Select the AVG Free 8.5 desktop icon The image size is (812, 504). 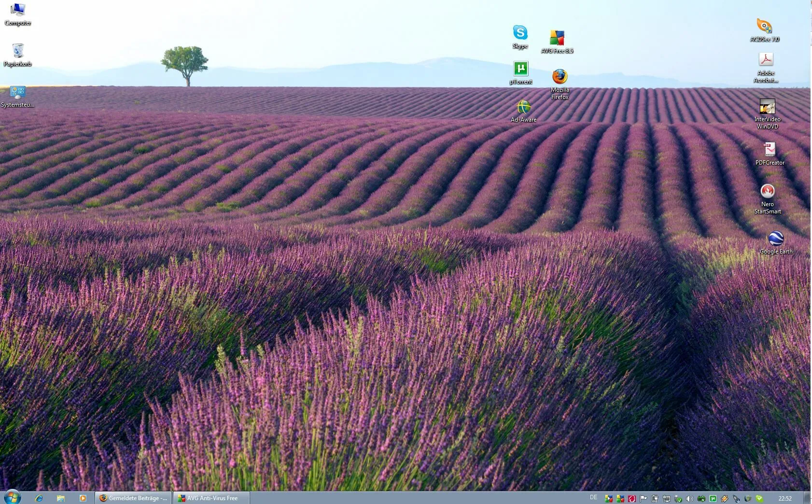557,38
